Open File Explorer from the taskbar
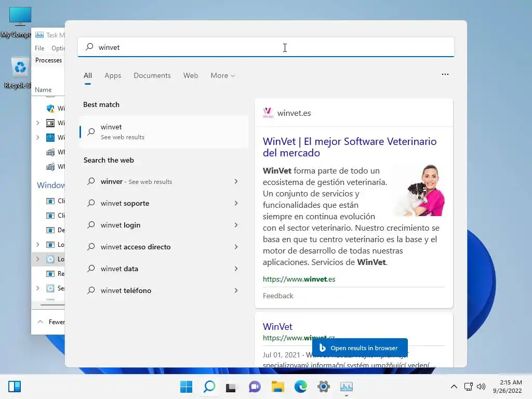Screen dimensions: 532x399 click(x=277, y=387)
